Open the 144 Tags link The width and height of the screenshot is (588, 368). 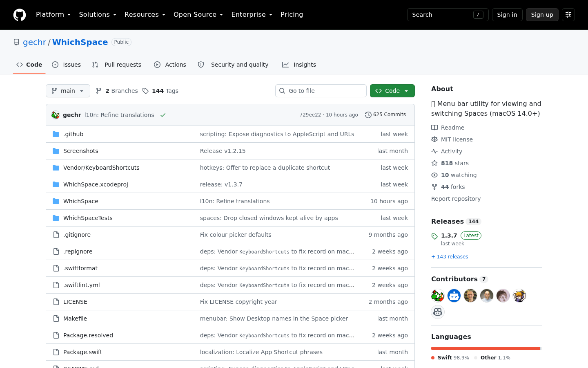160,91
